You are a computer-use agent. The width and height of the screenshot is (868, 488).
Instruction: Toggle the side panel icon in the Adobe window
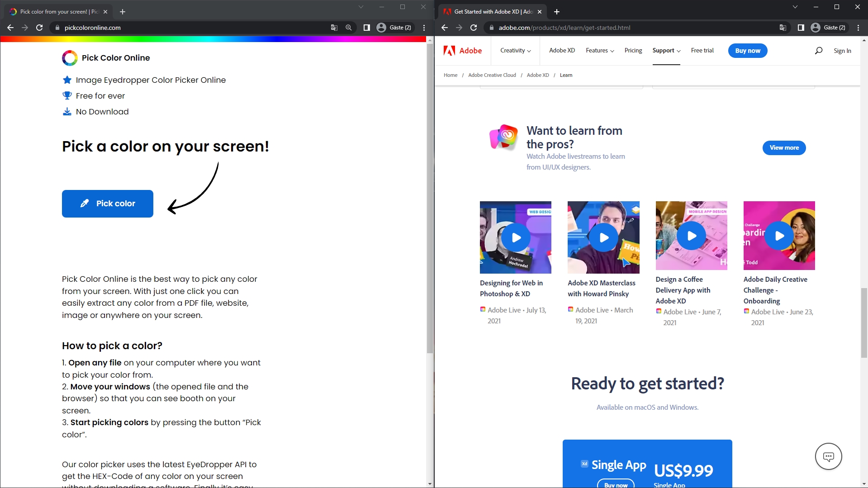pos(801,28)
